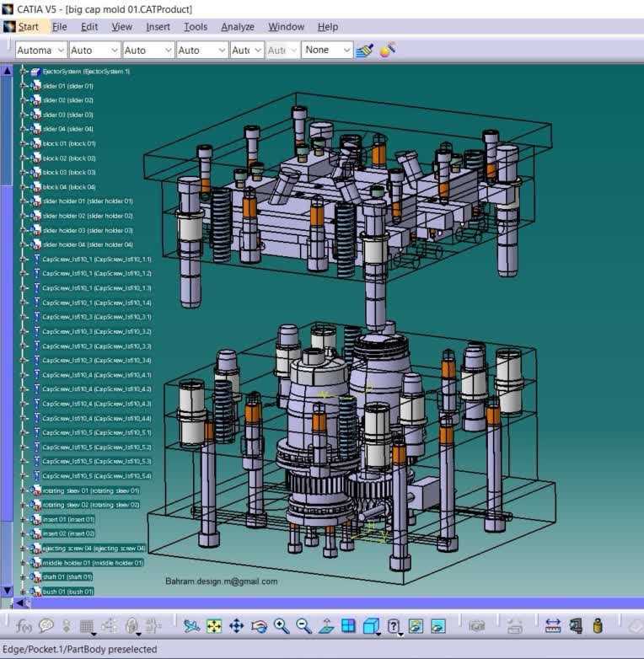This screenshot has width=644, height=659.
Task: Click the Measure Item icon
Action: 576,626
